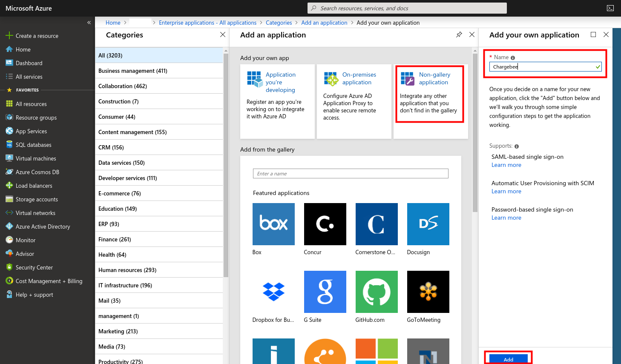Open Advisor icon in sidebar
The width and height of the screenshot is (621, 364).
(9, 254)
